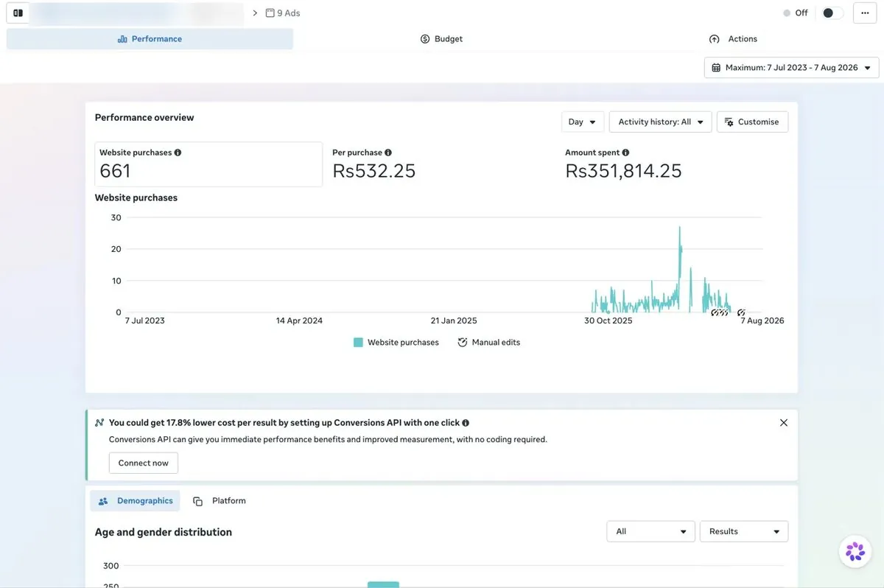Show info tooltip for Per purchase
The height and width of the screenshot is (588, 884).
(x=388, y=153)
